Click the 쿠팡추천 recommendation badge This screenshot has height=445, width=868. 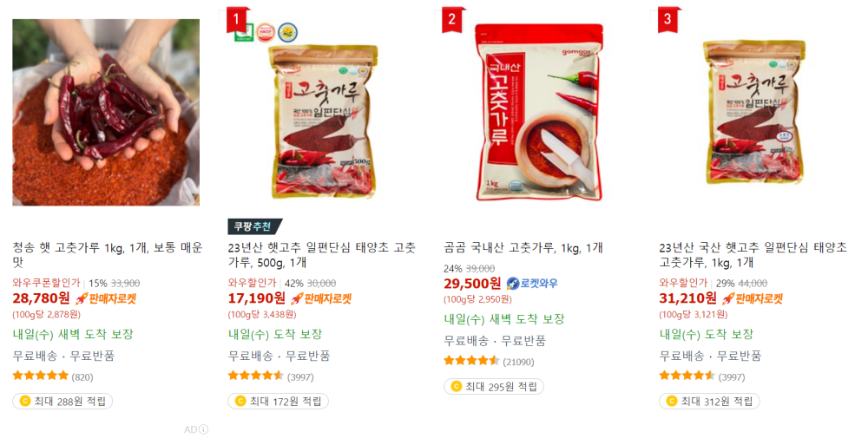pos(254,226)
